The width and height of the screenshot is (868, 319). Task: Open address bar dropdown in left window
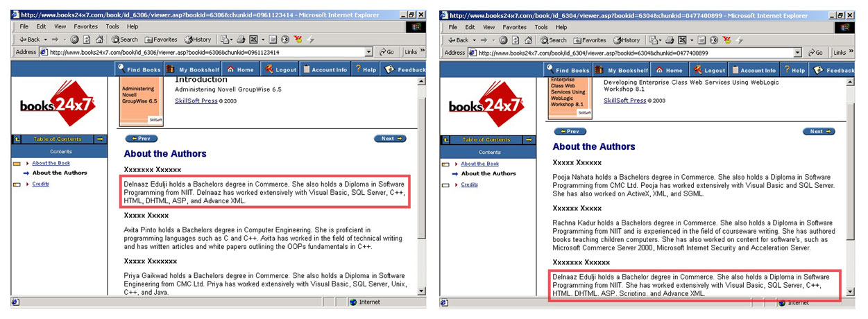pyautogui.click(x=369, y=52)
